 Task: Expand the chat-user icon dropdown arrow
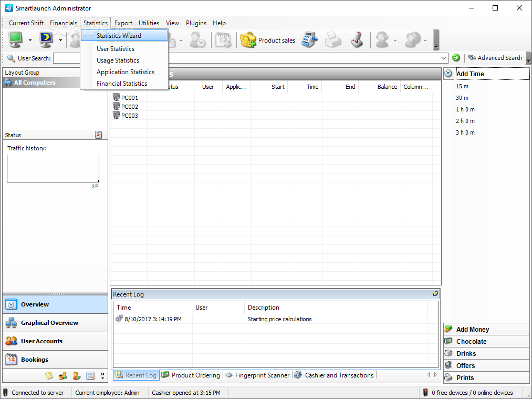point(425,41)
